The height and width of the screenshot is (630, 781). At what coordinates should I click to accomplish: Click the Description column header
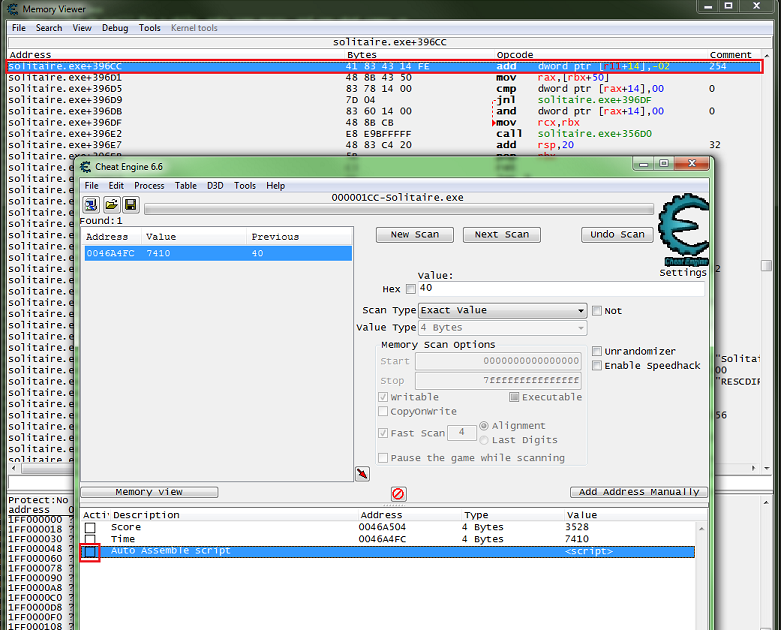coord(234,515)
